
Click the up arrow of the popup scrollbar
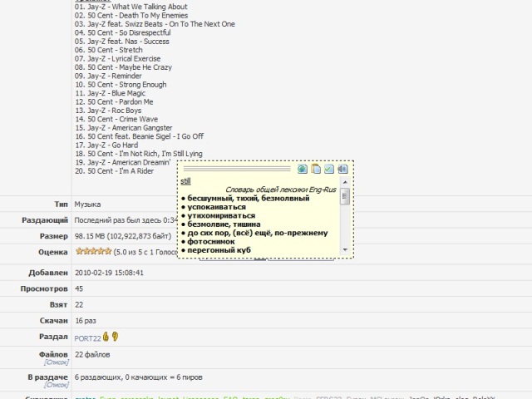(x=345, y=182)
